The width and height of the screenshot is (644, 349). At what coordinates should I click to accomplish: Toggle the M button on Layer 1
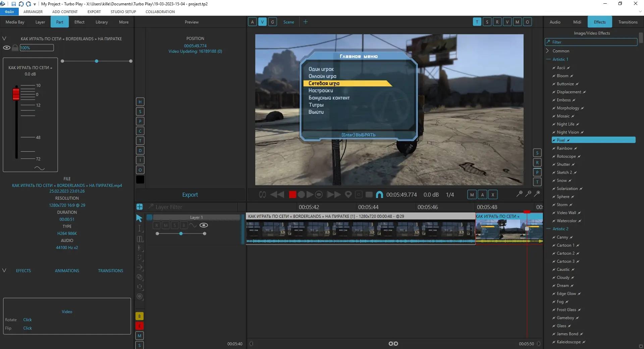(165, 225)
